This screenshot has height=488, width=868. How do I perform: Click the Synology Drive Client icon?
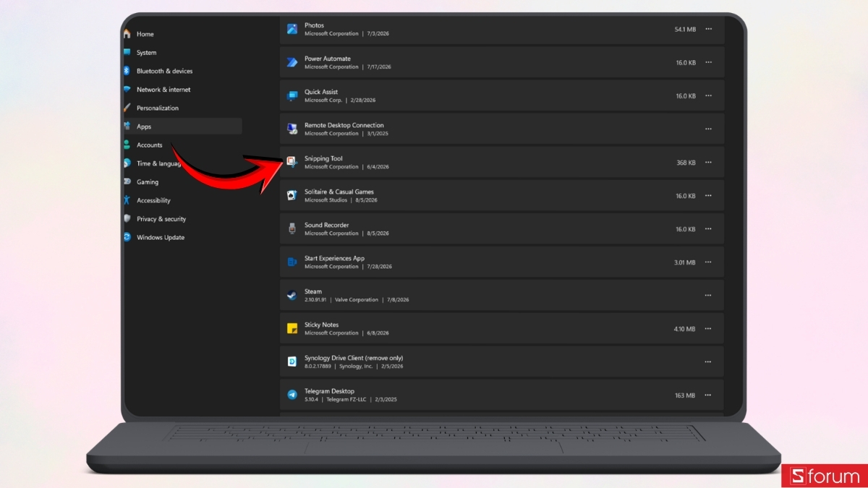click(292, 361)
